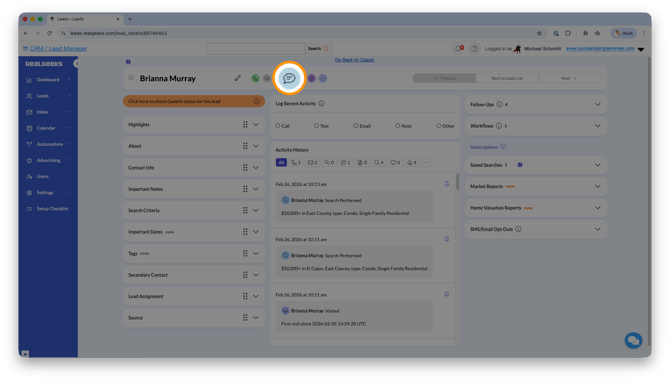This screenshot has height=382, width=670.
Task: Focus the CRM search input field
Action: click(x=256, y=49)
